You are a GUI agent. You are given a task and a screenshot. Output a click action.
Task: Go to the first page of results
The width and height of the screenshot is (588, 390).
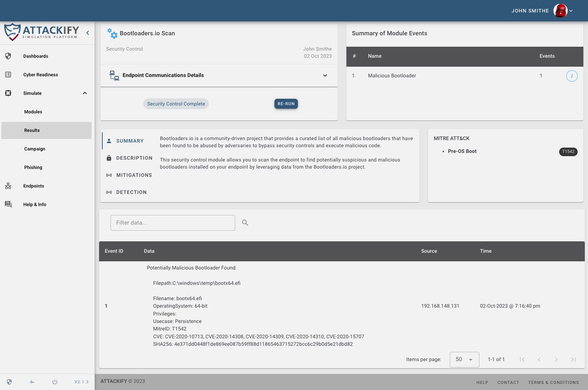coord(522,360)
